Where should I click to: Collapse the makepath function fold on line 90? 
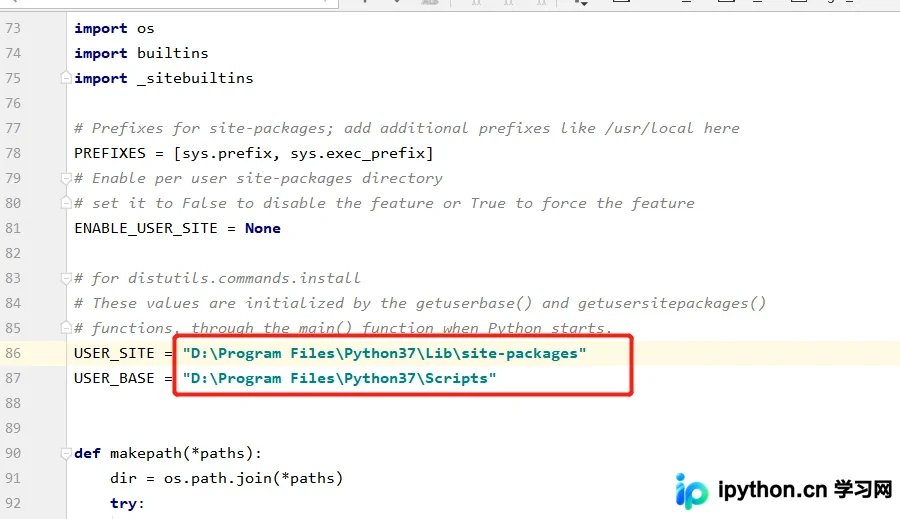[66, 454]
